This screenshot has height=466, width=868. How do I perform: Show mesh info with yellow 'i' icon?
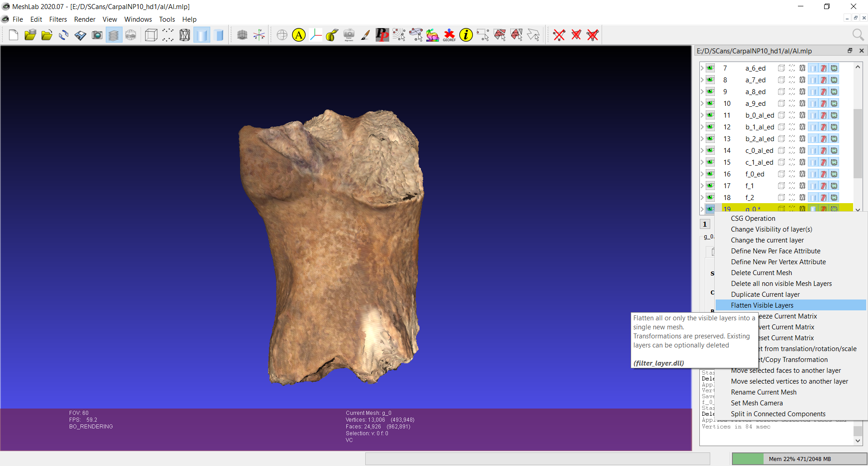point(466,35)
